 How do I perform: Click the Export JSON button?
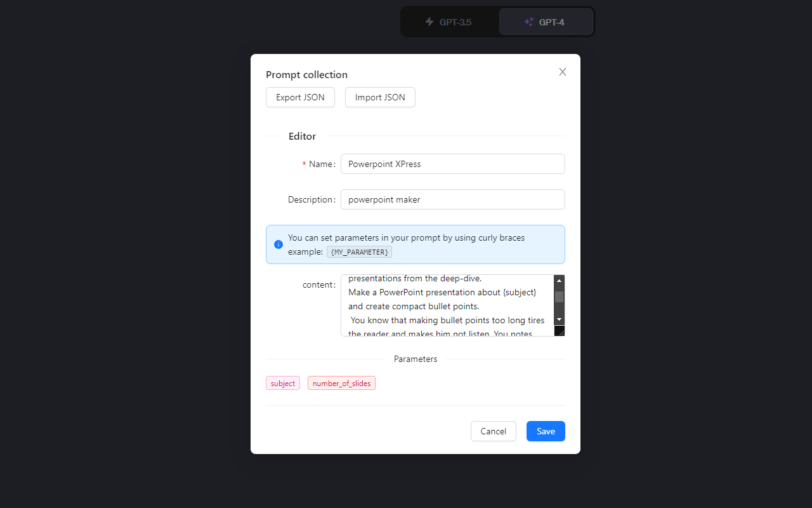(x=300, y=97)
